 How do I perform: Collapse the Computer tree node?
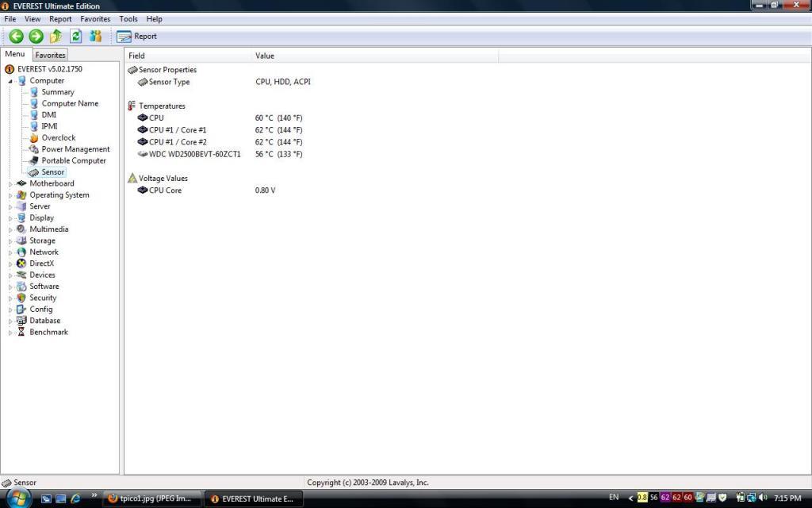pos(10,81)
